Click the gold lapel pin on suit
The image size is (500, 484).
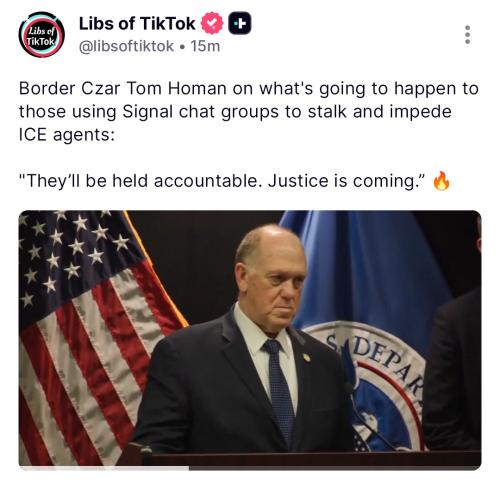click(x=307, y=358)
